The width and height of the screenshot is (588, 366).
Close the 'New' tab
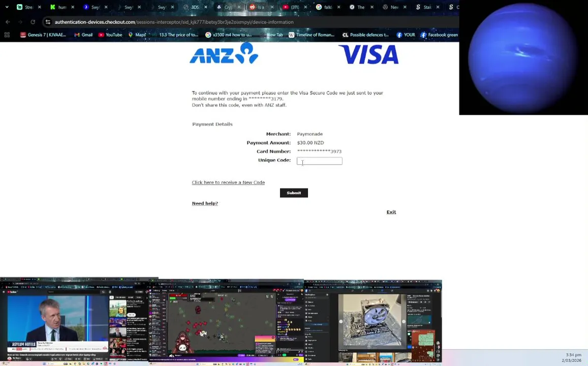click(405, 7)
